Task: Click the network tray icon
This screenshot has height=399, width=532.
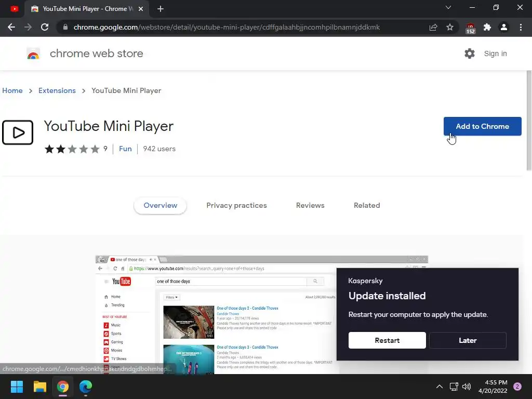Action: point(454,387)
